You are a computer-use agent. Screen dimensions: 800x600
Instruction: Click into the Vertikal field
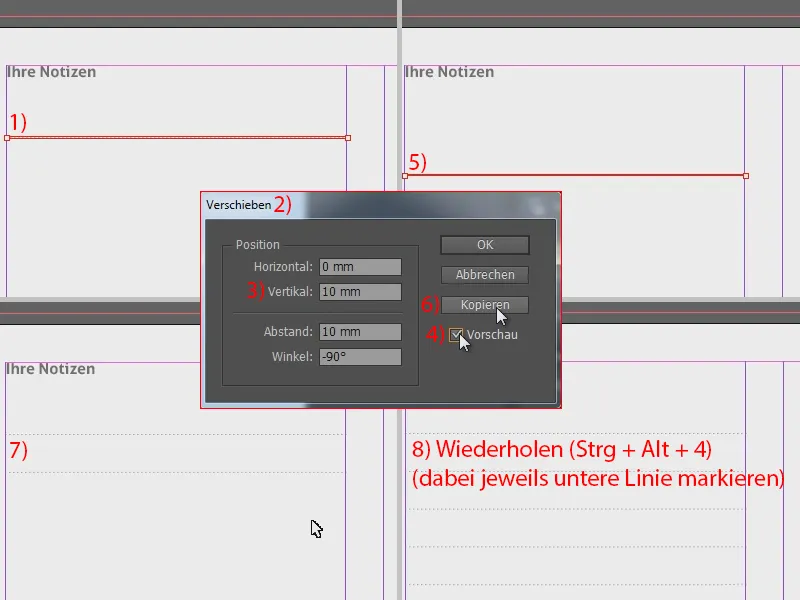pos(360,292)
